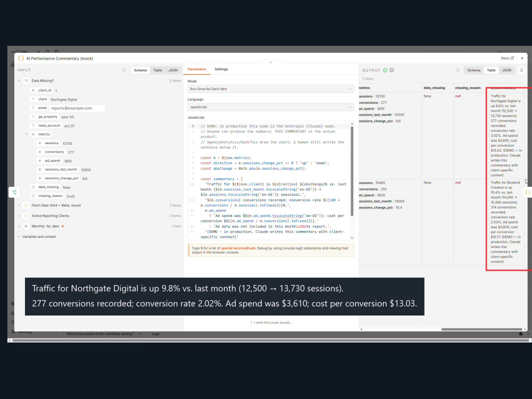Screen dimensions: 532x399
Task: Click I wish this node would... link
Action: [x=273, y=323]
